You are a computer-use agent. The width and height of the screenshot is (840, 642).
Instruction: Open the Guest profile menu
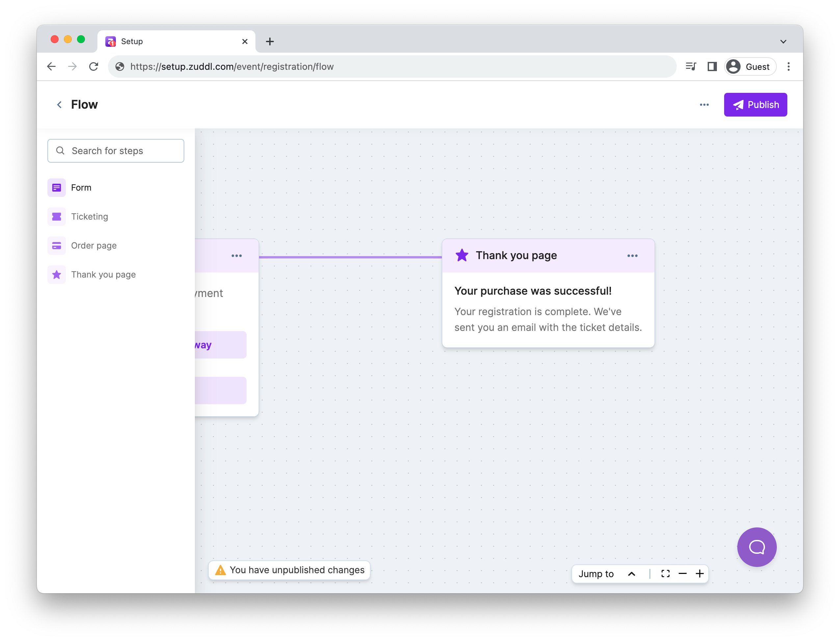pyautogui.click(x=750, y=67)
